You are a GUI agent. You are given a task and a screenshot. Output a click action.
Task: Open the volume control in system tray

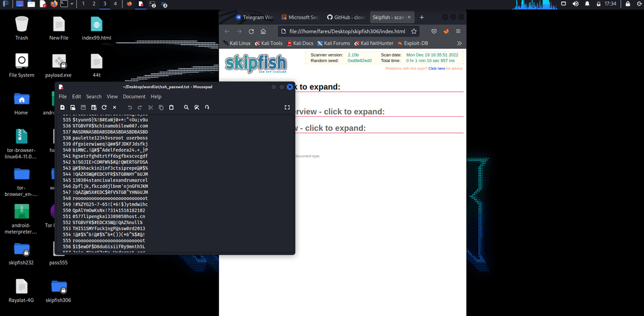click(x=575, y=4)
